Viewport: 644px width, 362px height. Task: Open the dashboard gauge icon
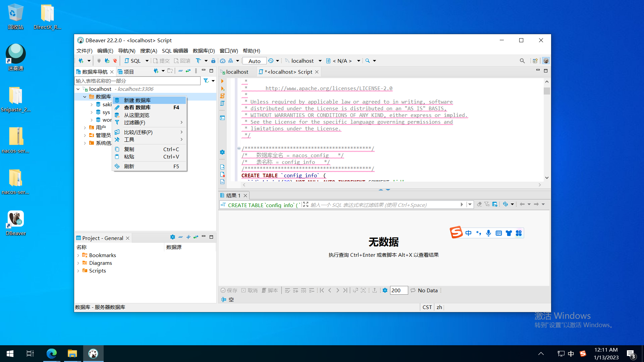[223, 61]
